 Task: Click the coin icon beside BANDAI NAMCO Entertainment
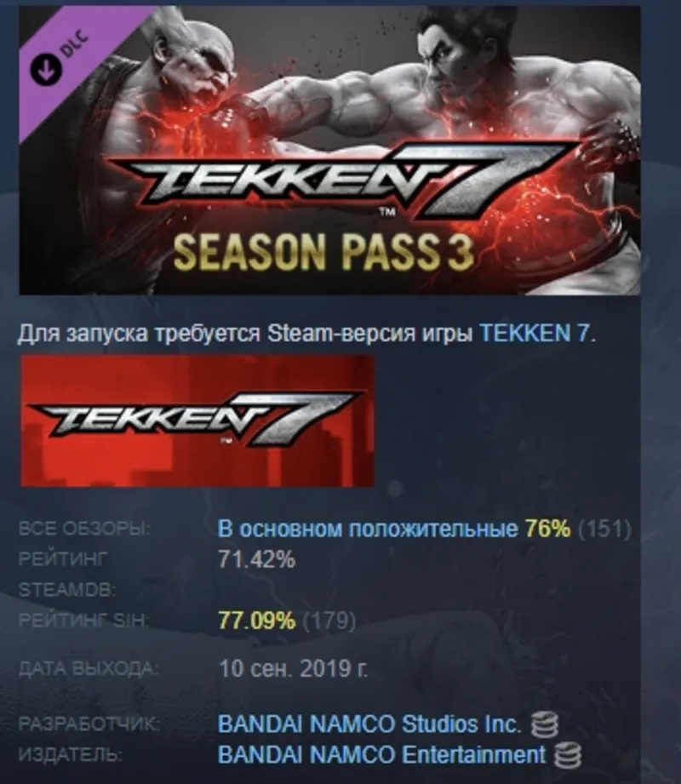coord(568,755)
